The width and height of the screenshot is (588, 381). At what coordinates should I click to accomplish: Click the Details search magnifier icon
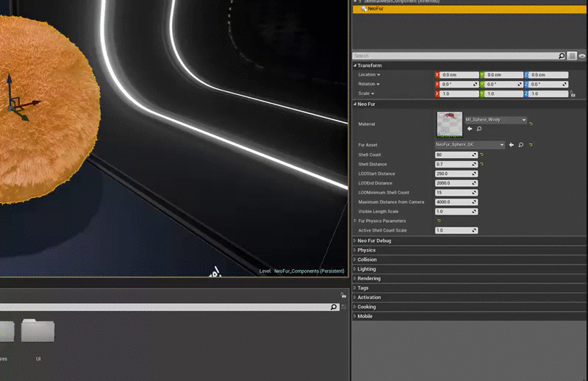pos(562,56)
